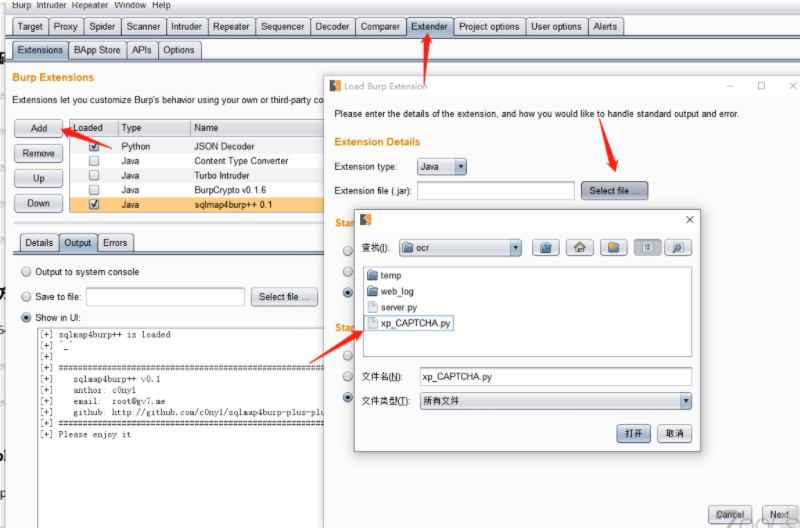Open the Burp menu
800x528 pixels.
pyautogui.click(x=21, y=5)
